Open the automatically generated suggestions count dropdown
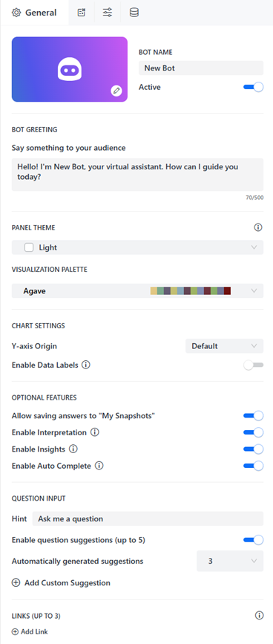The width and height of the screenshot is (273, 644). point(230,561)
